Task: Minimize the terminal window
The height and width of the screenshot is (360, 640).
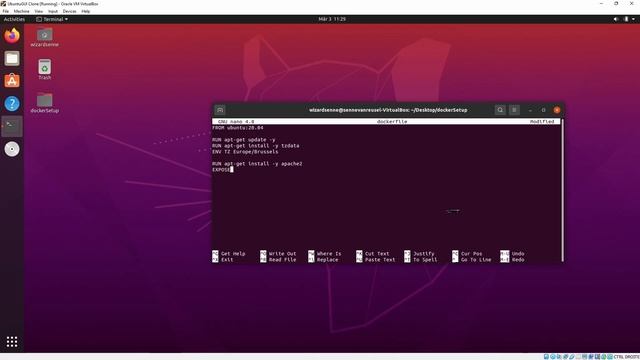Action: pyautogui.click(x=530, y=110)
